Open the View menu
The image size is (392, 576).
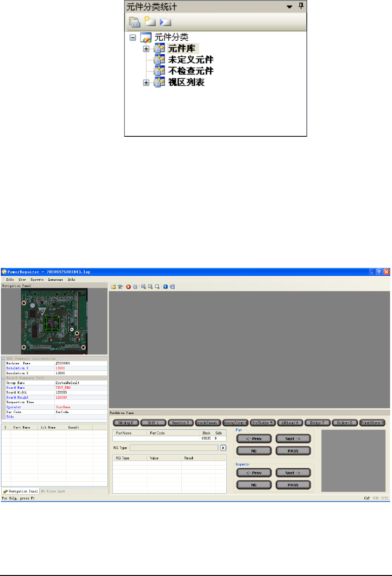coord(22,279)
